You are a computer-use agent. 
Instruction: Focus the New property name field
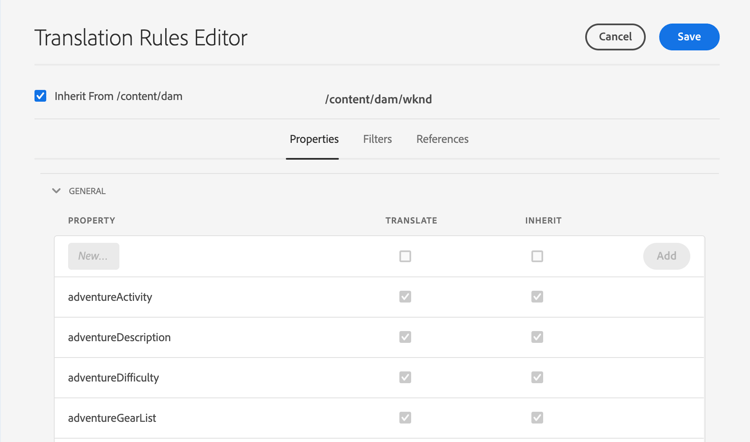pos(94,256)
